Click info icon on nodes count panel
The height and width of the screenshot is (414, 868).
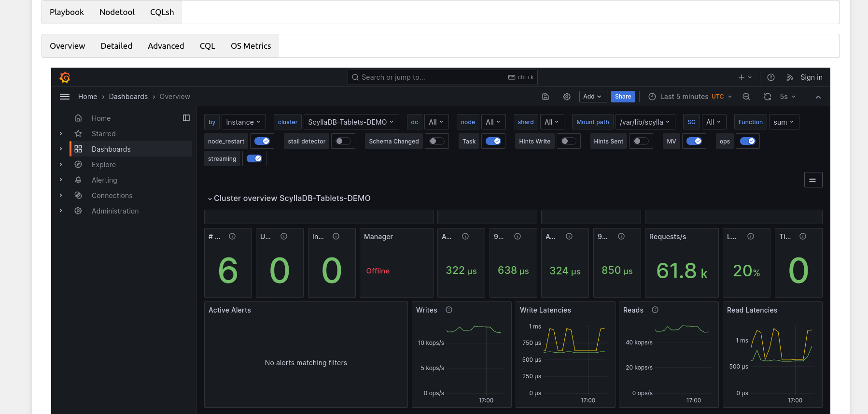(232, 236)
